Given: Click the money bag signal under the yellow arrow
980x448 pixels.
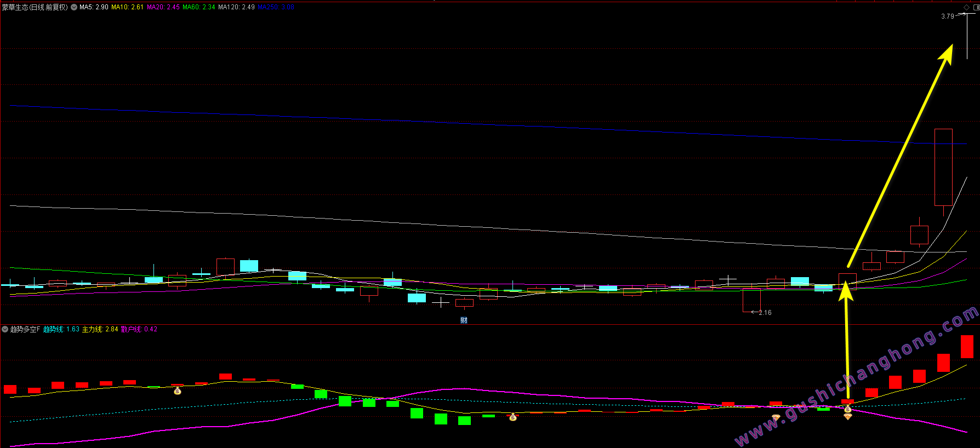Looking at the screenshot, I should [847, 409].
